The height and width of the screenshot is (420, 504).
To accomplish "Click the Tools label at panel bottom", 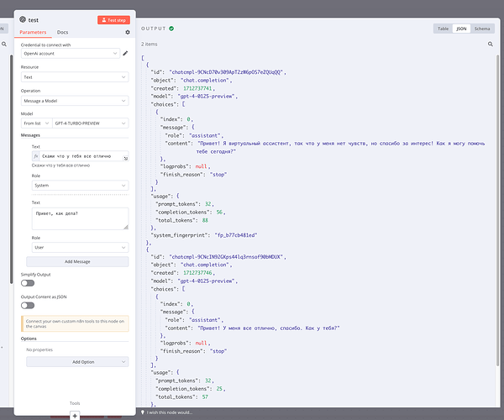I will (75, 403).
